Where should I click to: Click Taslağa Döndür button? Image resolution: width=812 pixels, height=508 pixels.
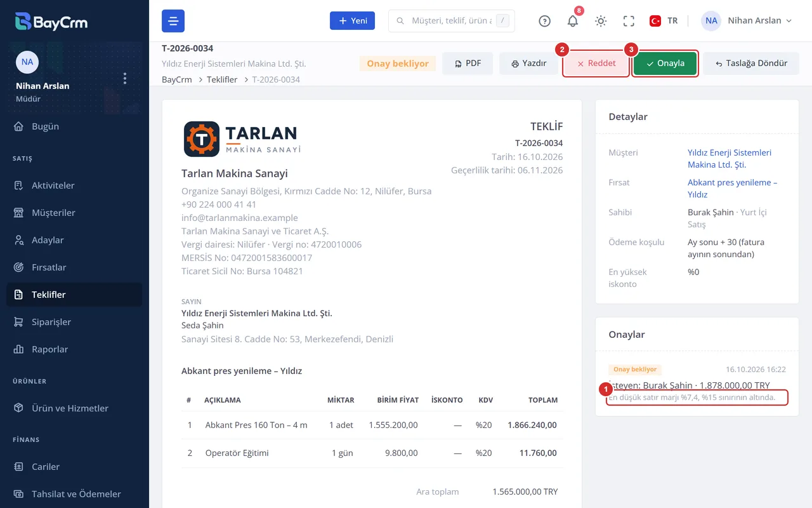pos(751,63)
